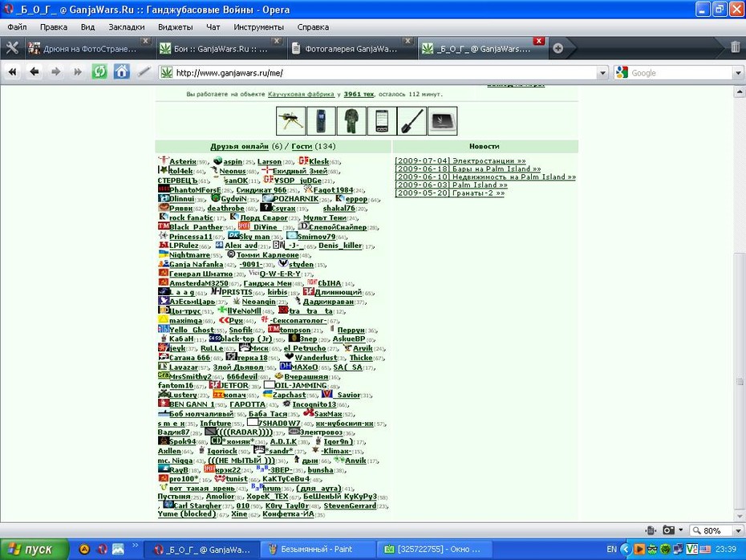The height and width of the screenshot is (560, 746).
Task: Close the Дрюня на ФотоСтране tab
Action: pyautogui.click(x=146, y=41)
